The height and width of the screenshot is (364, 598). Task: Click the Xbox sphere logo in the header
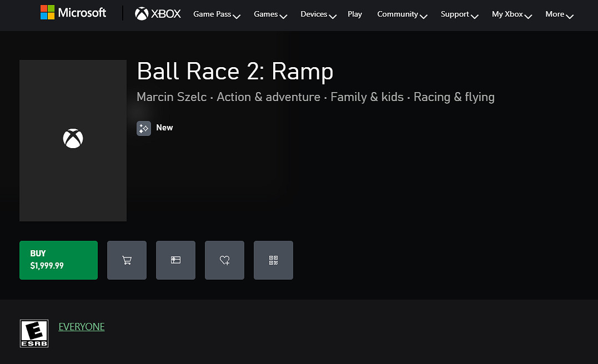click(x=140, y=13)
